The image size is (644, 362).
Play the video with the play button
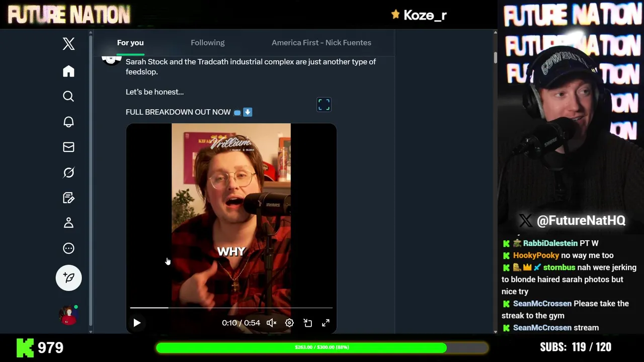click(137, 323)
